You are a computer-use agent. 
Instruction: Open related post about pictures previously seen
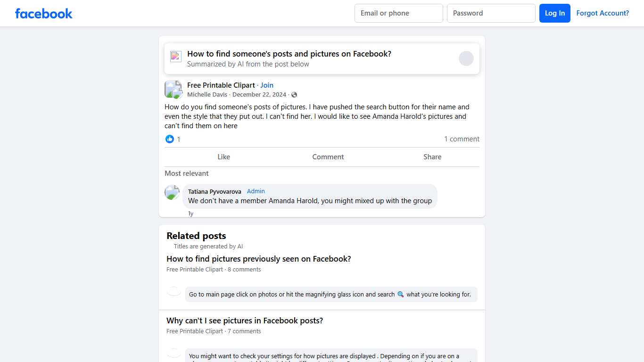coord(258,259)
